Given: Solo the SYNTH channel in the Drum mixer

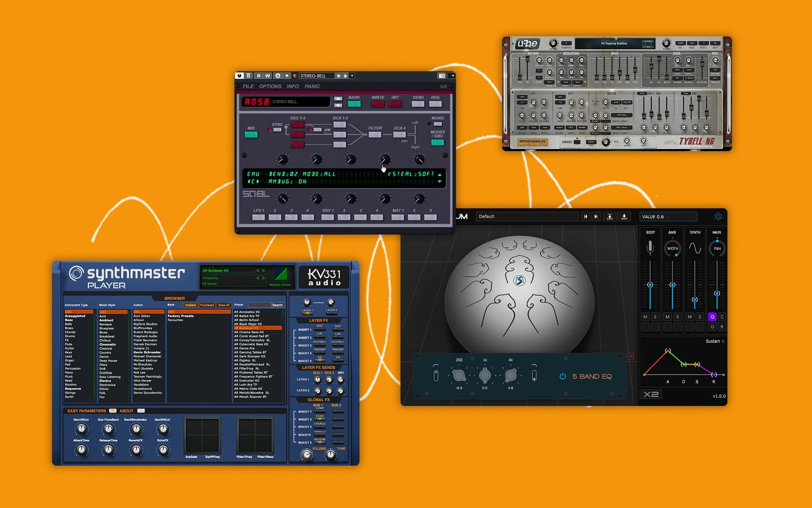Looking at the screenshot, I should (x=700, y=317).
